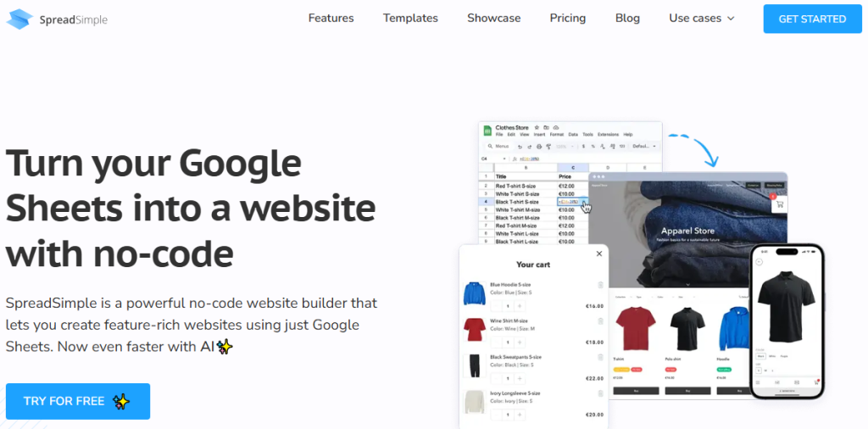Increase Ivory Longsleeve quantity with plus
This screenshot has width=868, height=429.
point(520,415)
